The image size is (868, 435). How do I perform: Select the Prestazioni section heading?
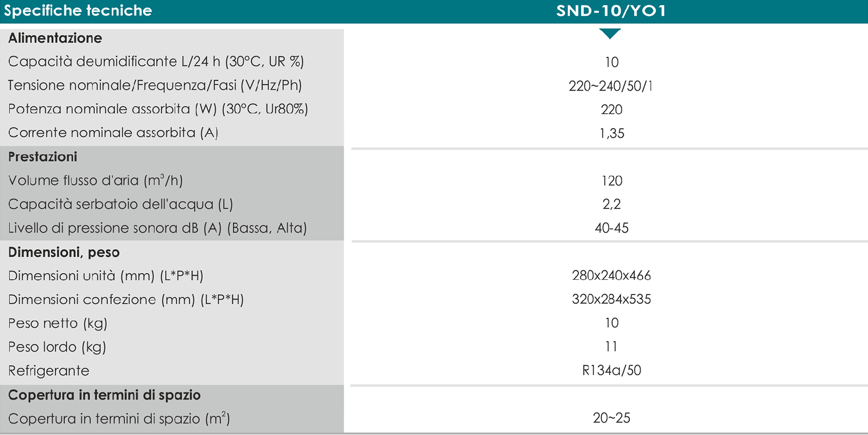(x=43, y=157)
